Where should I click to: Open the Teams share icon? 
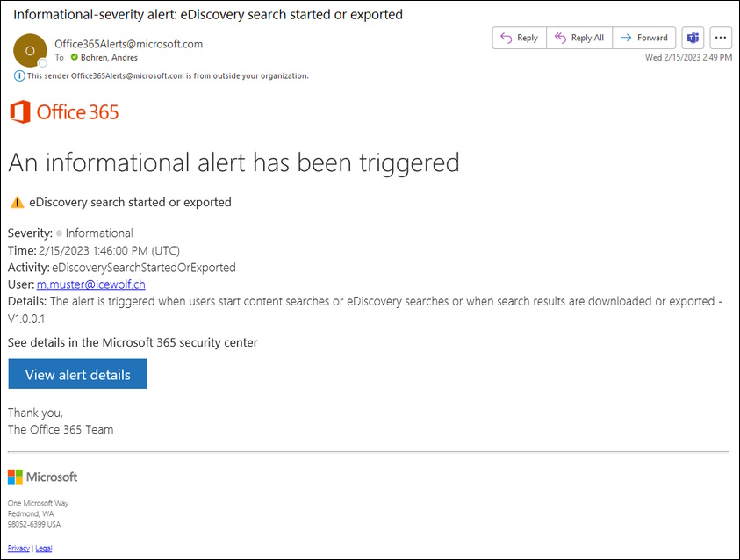pyautogui.click(x=693, y=38)
